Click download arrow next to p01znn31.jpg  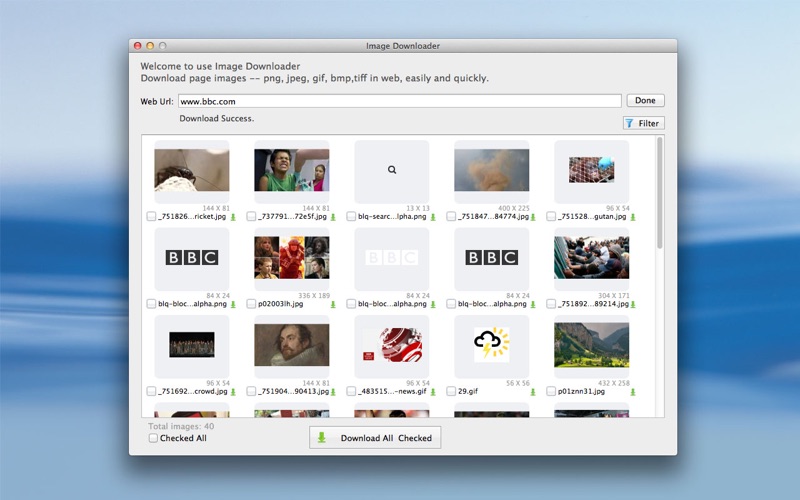point(633,392)
